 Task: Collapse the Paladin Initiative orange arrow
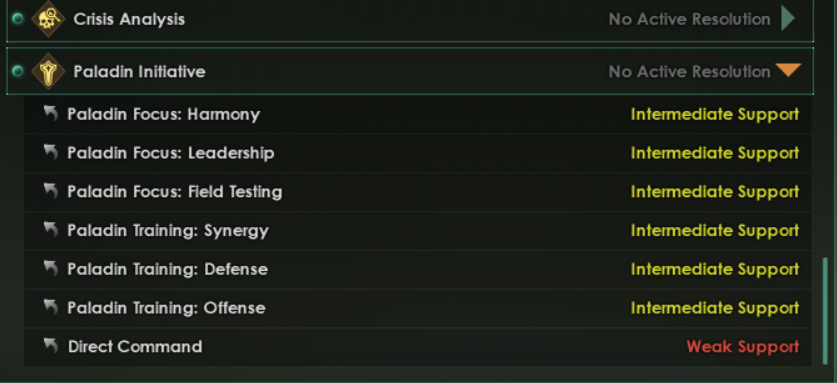pyautogui.click(x=788, y=70)
